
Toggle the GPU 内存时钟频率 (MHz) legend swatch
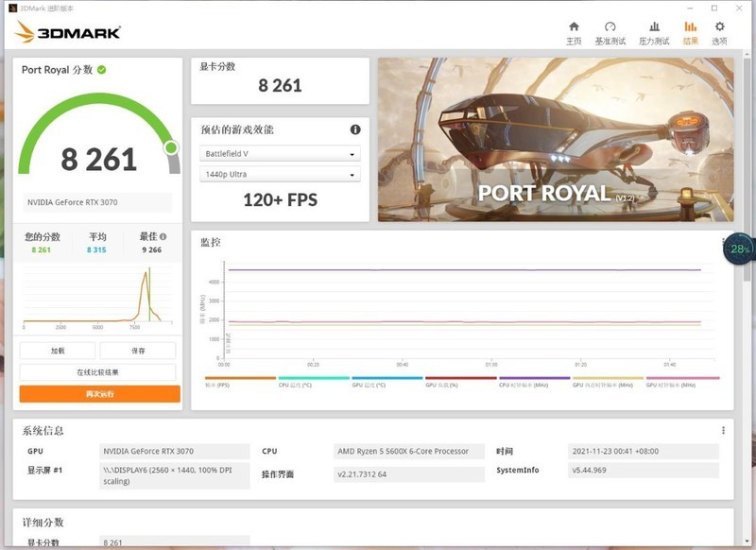tap(608, 378)
